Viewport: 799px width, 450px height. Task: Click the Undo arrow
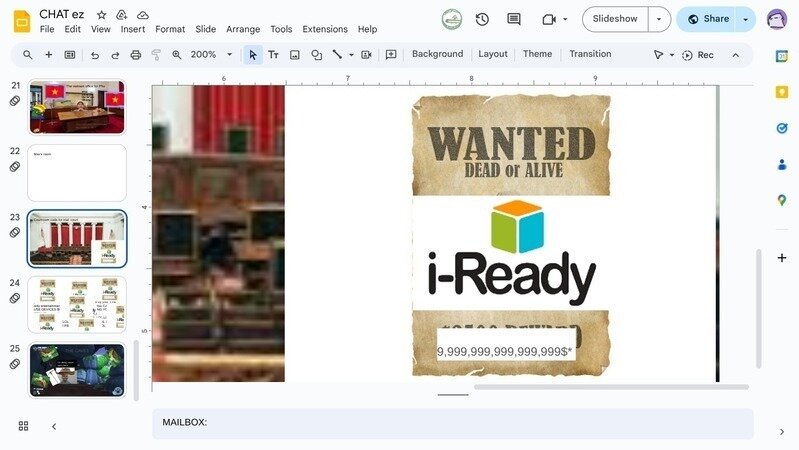pyautogui.click(x=95, y=55)
